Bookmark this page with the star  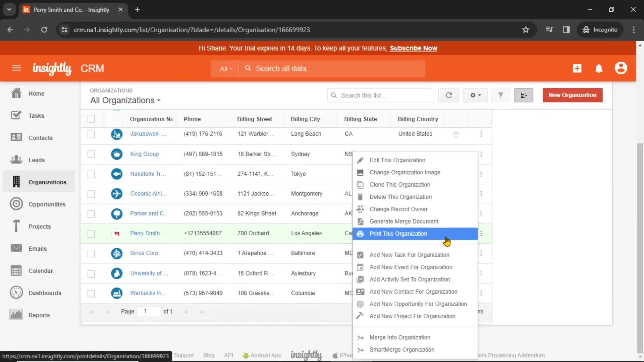point(526,29)
